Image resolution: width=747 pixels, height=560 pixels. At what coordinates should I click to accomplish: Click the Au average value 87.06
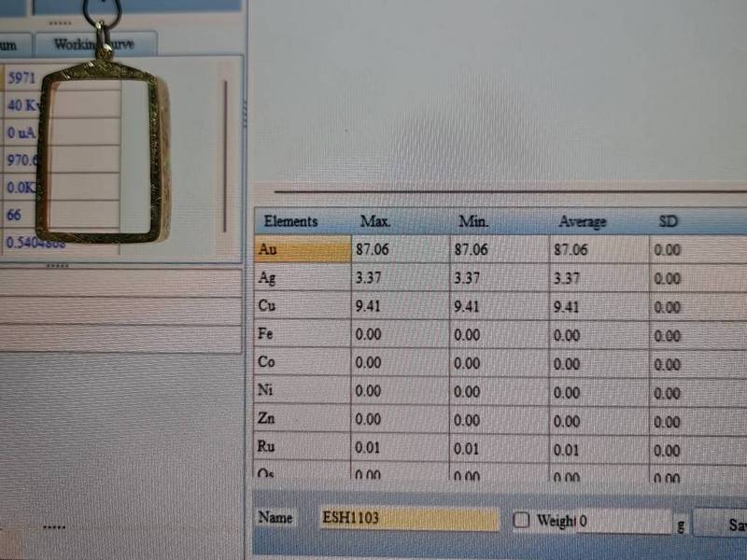[571, 250]
